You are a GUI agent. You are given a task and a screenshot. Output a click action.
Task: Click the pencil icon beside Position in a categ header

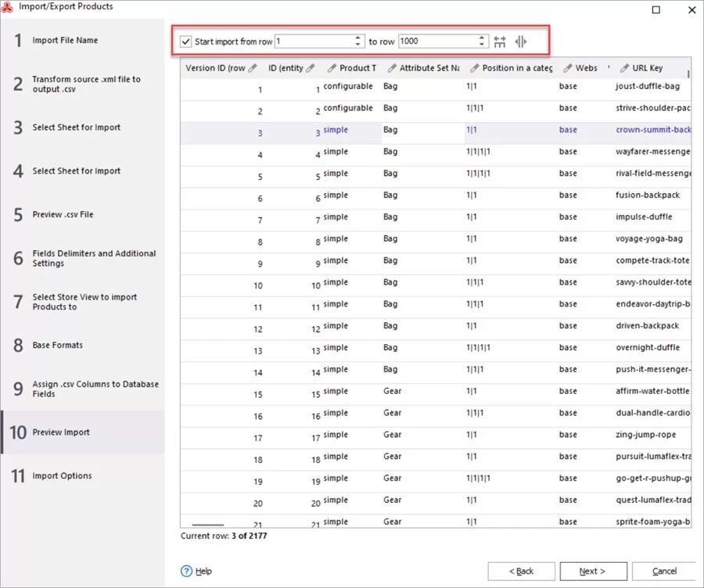tap(475, 68)
